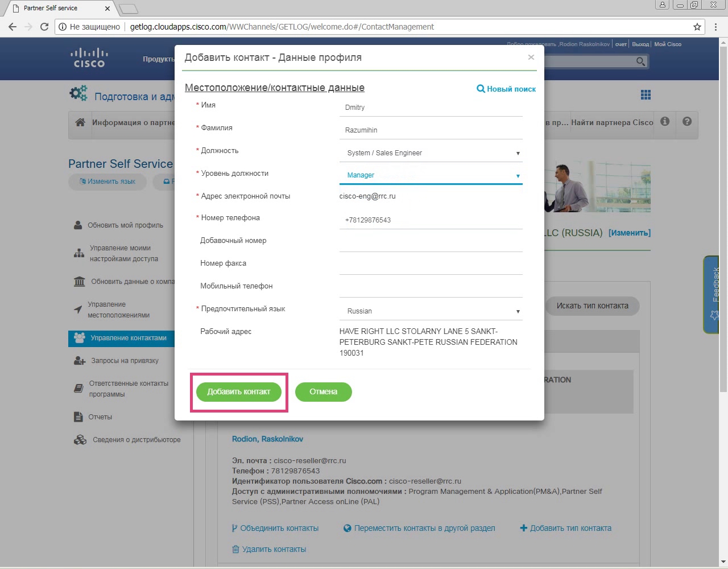Screen dimensions: 728x569
Task: Click Удалить контакты link
Action: tap(269, 549)
